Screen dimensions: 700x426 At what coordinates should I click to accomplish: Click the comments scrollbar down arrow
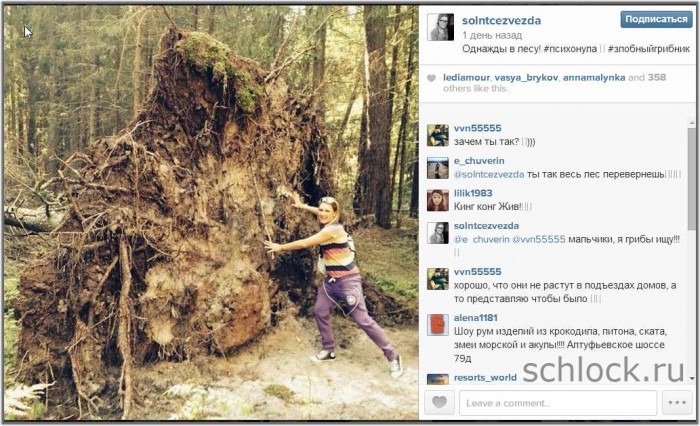pos(692,378)
